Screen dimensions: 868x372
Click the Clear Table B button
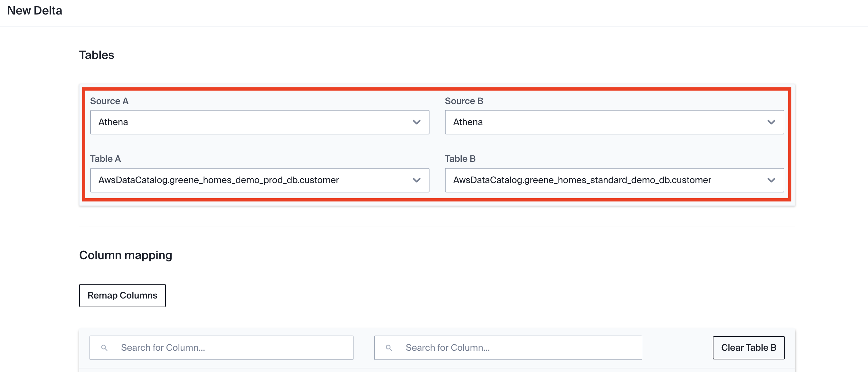pyautogui.click(x=748, y=348)
